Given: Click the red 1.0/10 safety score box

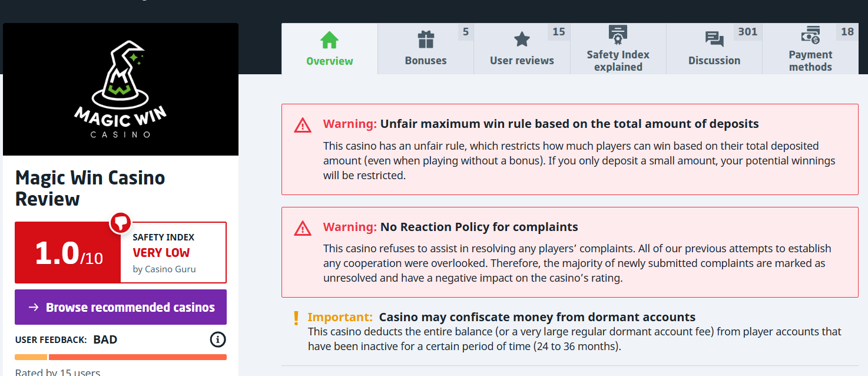Looking at the screenshot, I should pos(68,253).
